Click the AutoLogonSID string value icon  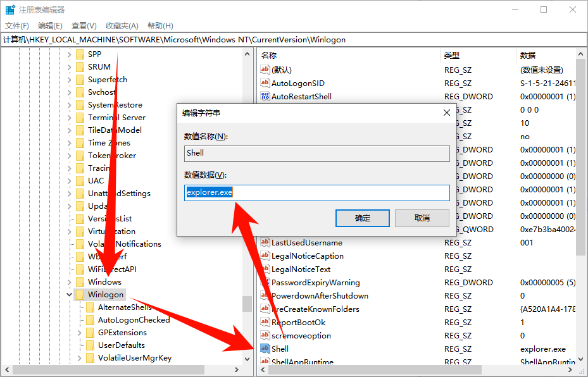(265, 83)
